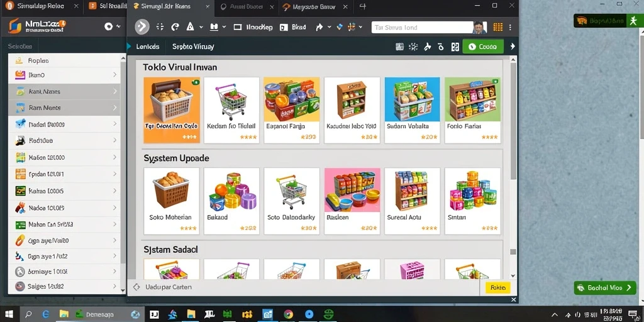This screenshot has height=322, width=644.
Task: Click the Tar Sarua search field
Action: coord(422,28)
